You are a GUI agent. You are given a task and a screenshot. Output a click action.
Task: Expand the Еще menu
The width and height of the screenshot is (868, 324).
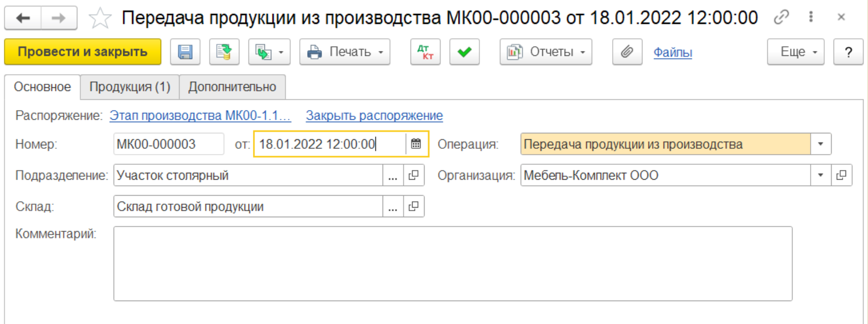(795, 52)
